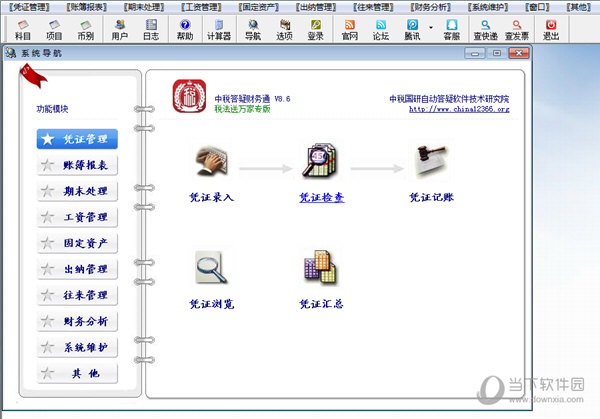Open the [往来管理] menu
Viewport: 600px width, 419px height.
(373, 7)
